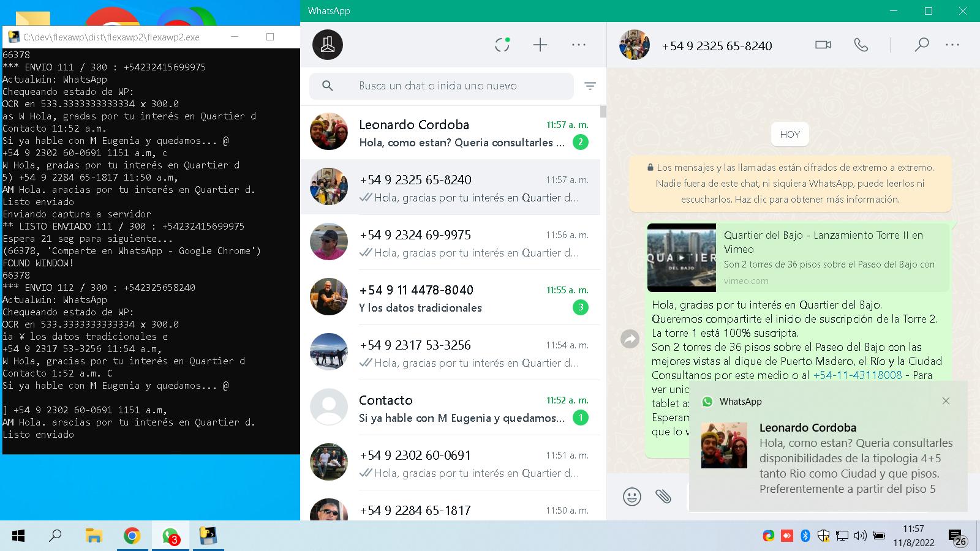Open the Quartier del Bajo Vimeo link preview
This screenshot has height=551, width=980.
798,258
